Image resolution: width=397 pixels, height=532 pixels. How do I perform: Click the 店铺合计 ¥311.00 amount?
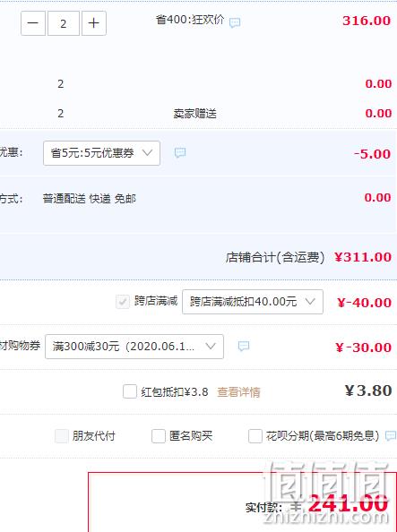[363, 257]
